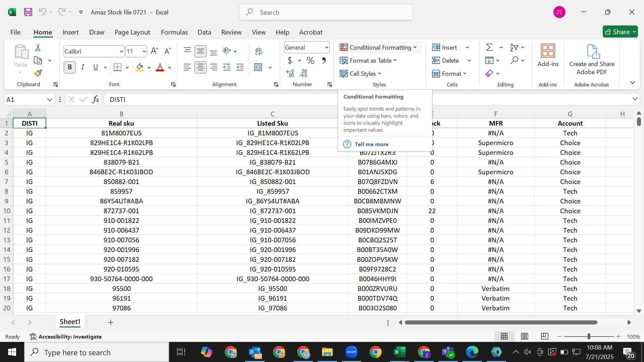
Task: Open the Add-ins gallery icon
Action: pyautogui.click(x=548, y=55)
